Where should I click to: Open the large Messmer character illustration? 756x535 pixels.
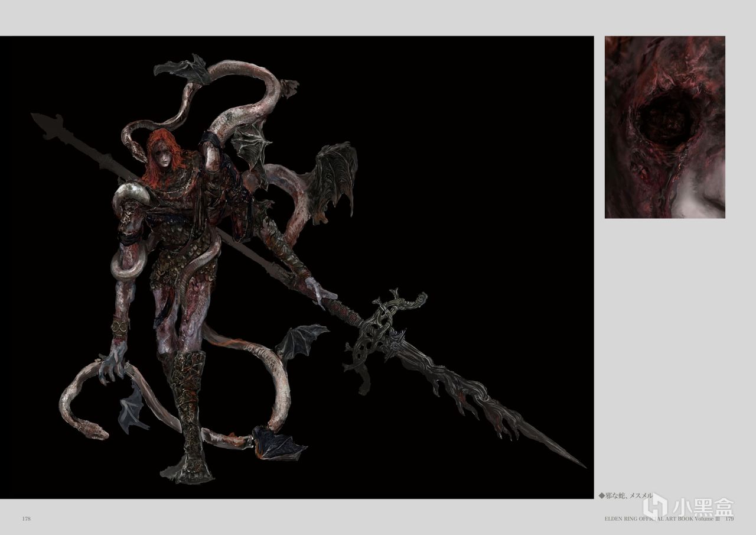pos(296,267)
